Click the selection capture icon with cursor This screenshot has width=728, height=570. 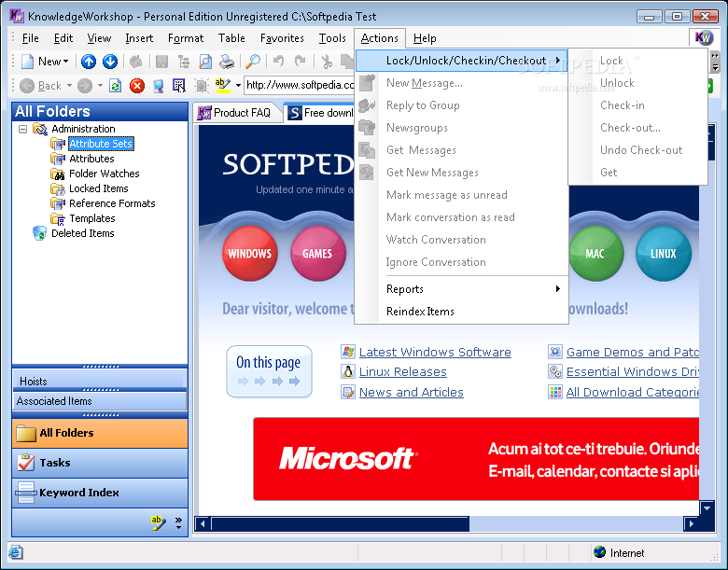click(179, 86)
